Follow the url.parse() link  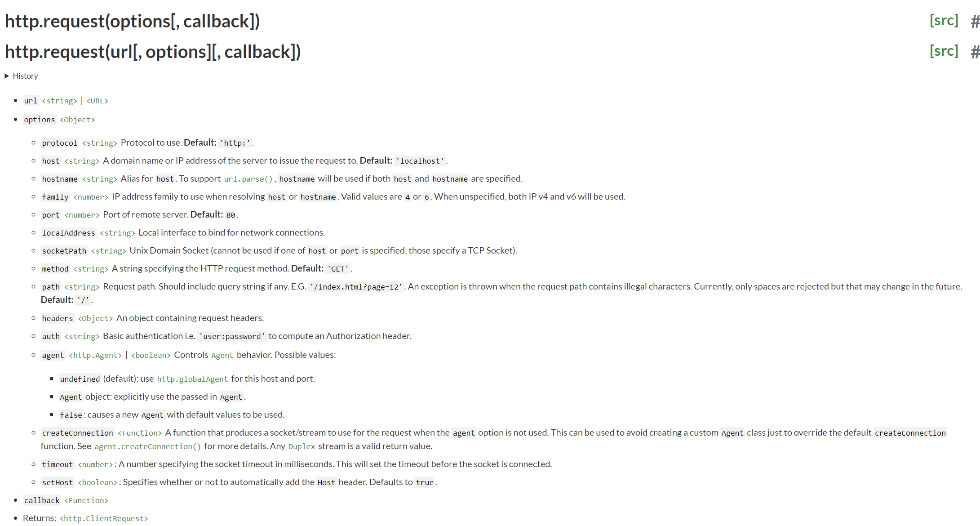coord(248,179)
